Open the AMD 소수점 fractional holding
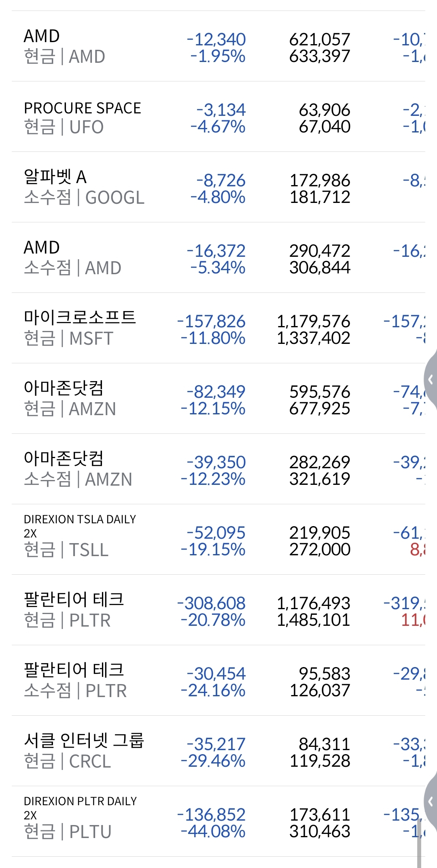The width and height of the screenshot is (437, 868). tap(73, 258)
